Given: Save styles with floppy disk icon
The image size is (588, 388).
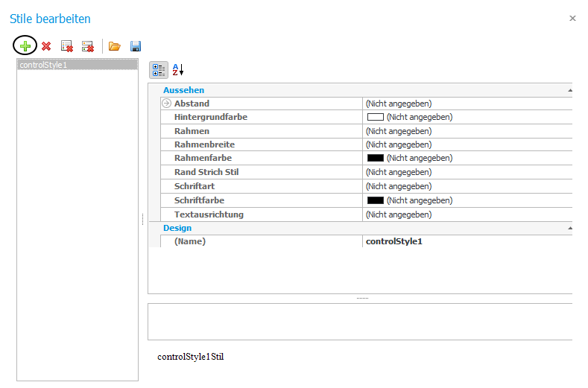Looking at the screenshot, I should point(136,46).
